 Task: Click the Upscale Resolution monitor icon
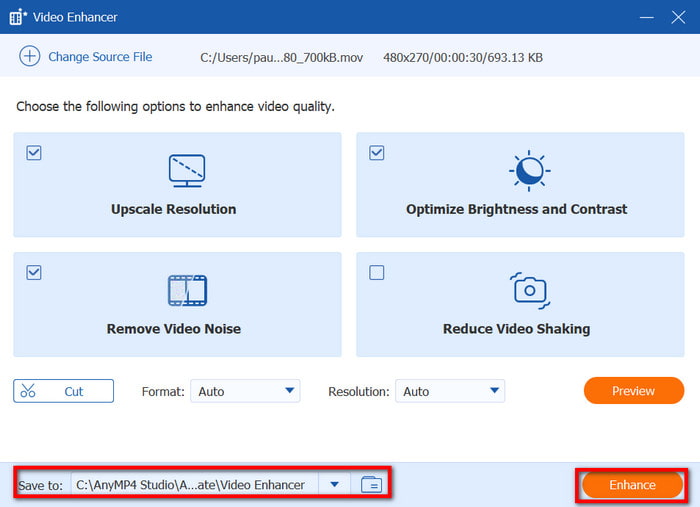(187, 170)
